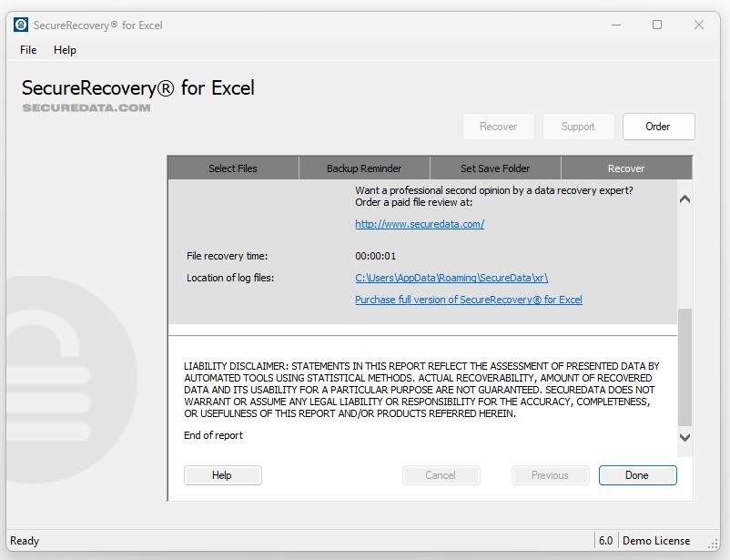Screen dimensions: 730x560
Task: Open the www.securedata.com link
Action: [x=419, y=224]
